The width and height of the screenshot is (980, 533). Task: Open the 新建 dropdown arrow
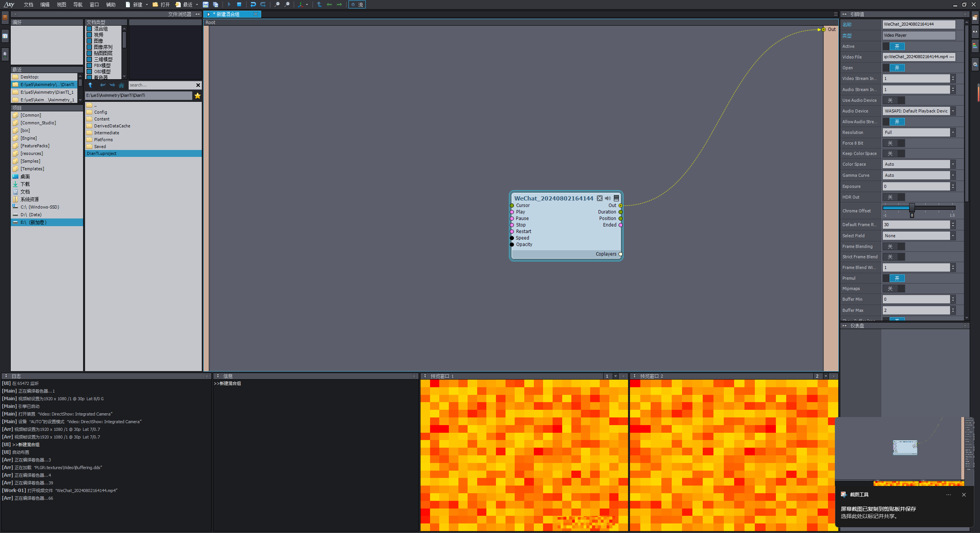point(147,5)
